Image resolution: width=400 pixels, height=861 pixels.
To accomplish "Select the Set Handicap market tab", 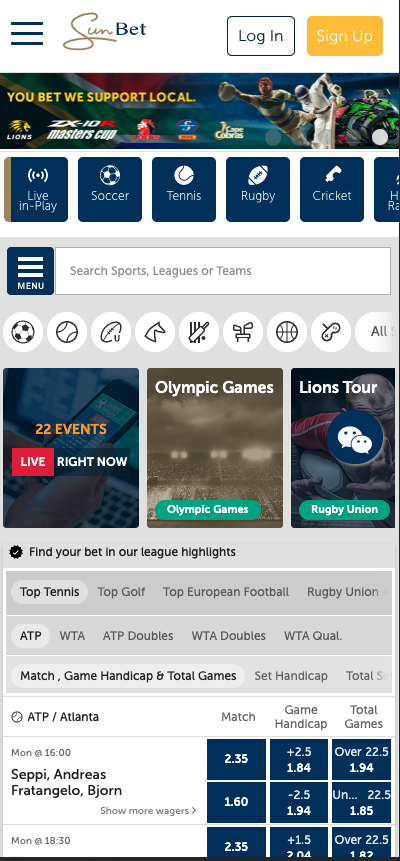I will click(291, 676).
